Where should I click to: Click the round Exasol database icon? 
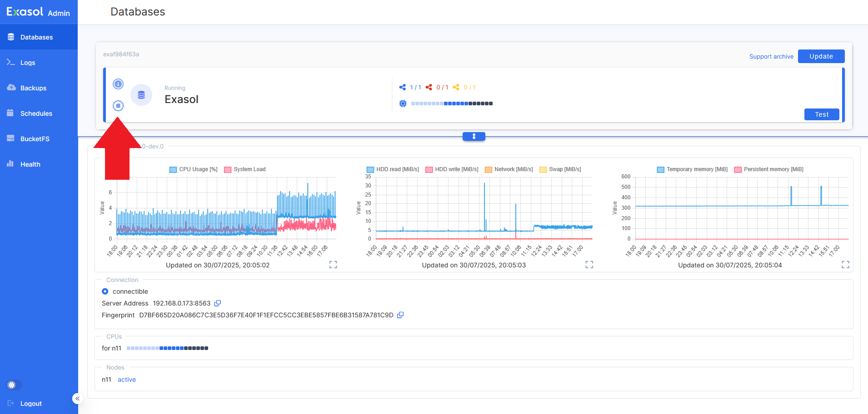pos(141,95)
